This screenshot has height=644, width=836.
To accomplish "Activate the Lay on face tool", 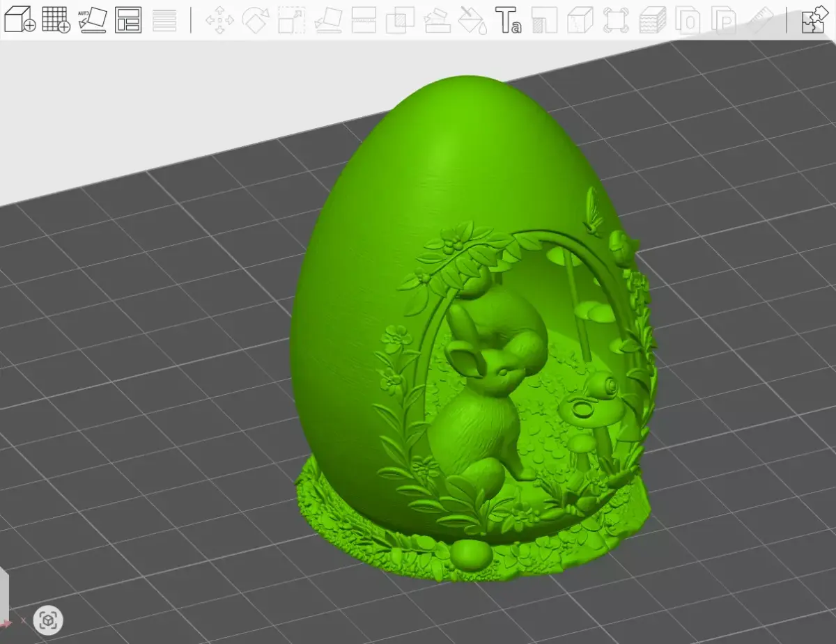I will pyautogui.click(x=328, y=20).
